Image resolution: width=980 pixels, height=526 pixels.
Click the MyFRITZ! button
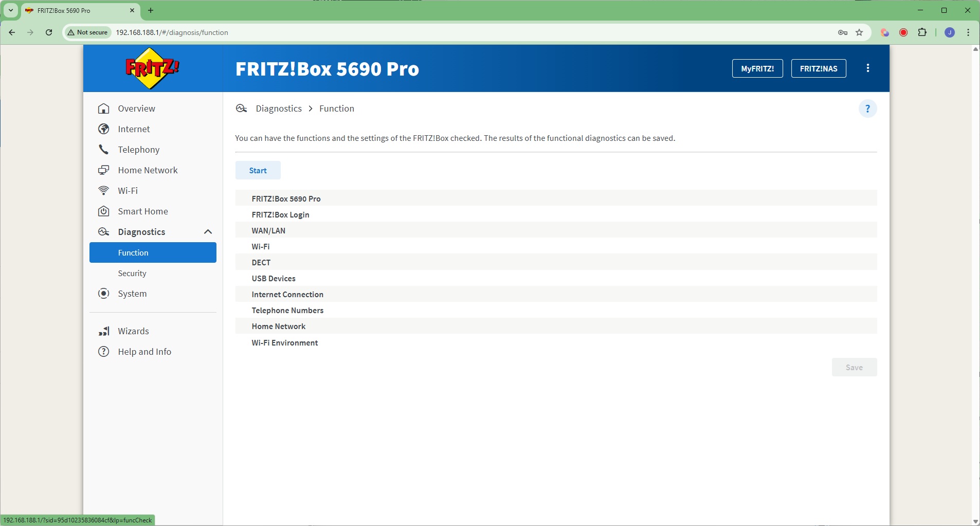[x=757, y=68]
